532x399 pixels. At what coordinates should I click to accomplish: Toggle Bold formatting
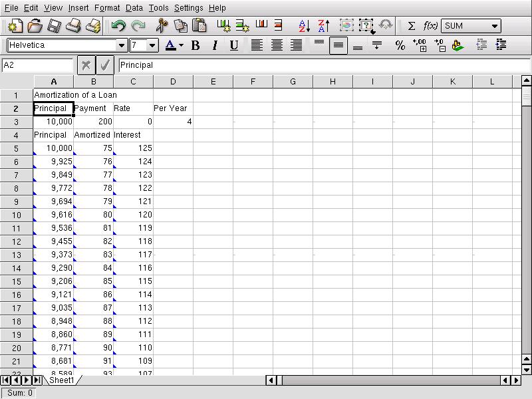pos(196,45)
